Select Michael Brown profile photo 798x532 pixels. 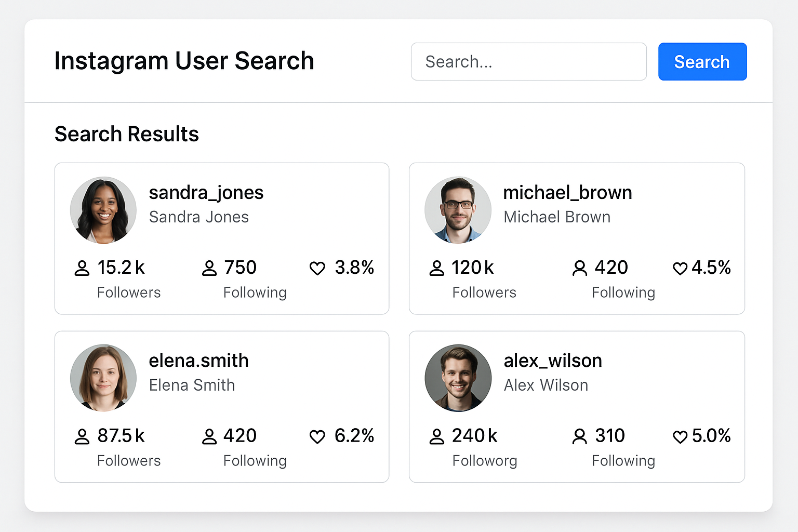point(458,210)
